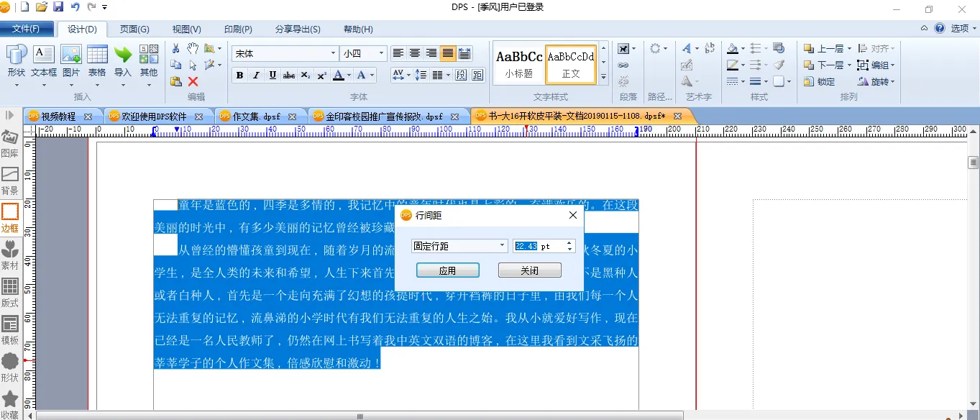Toggle underline formatting
This screenshot has height=420, width=980.
pyautogui.click(x=273, y=76)
